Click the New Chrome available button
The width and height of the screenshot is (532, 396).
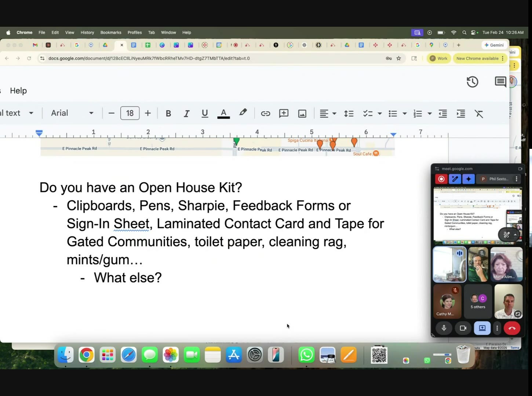[480, 58]
